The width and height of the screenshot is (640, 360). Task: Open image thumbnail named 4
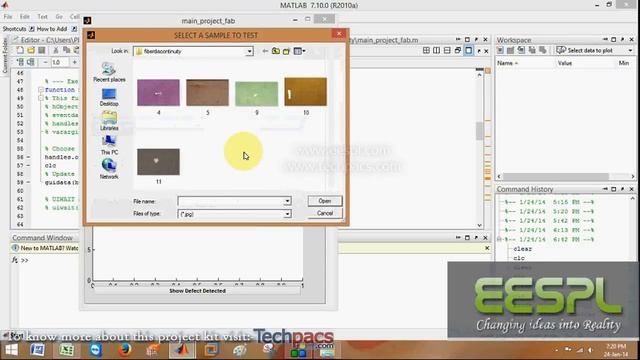coord(158,93)
